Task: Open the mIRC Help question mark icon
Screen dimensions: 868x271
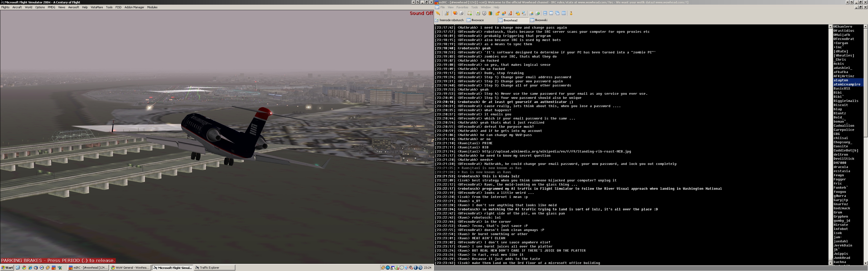Action: (571, 13)
